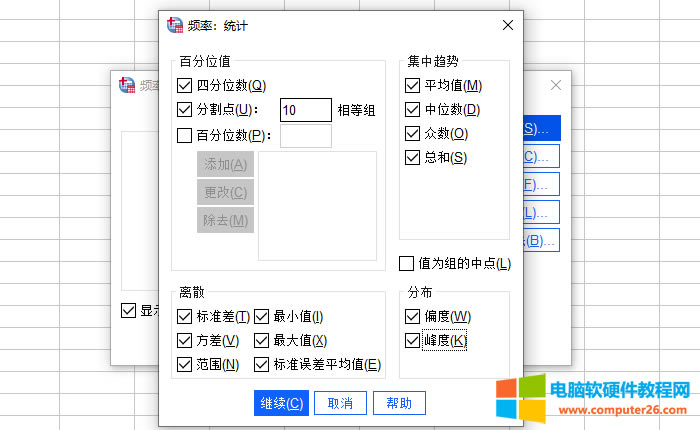This screenshot has width=700, height=430.
Task: Click the highlighted (S)... button in background dialog
Action: pyautogui.click(x=542, y=129)
